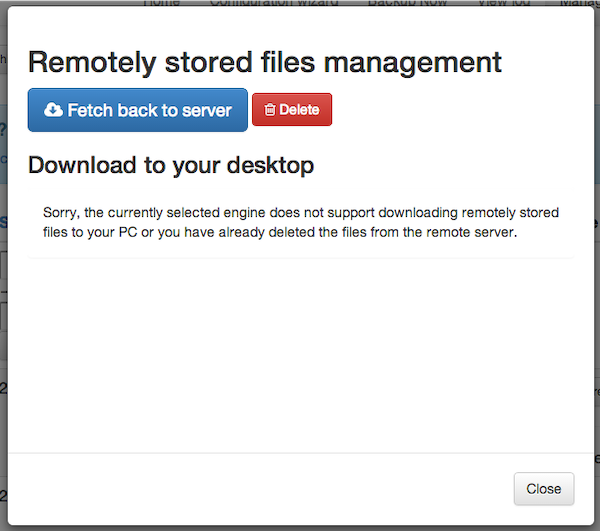Click empty white area of dialog body

[301, 352]
